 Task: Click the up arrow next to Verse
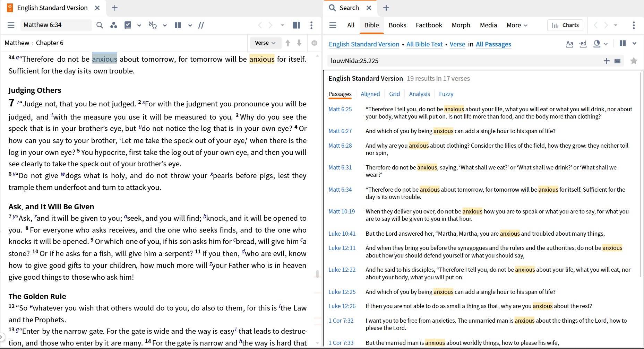pos(288,43)
